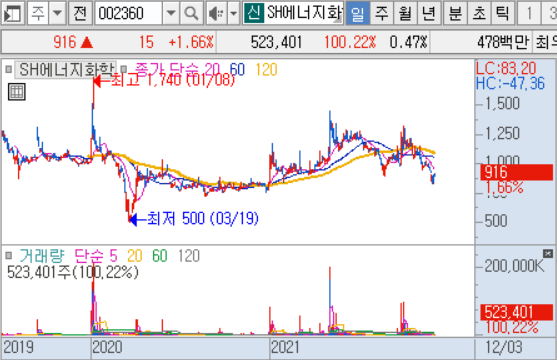Click the SH에너지화학 chart legend label

[66, 69]
